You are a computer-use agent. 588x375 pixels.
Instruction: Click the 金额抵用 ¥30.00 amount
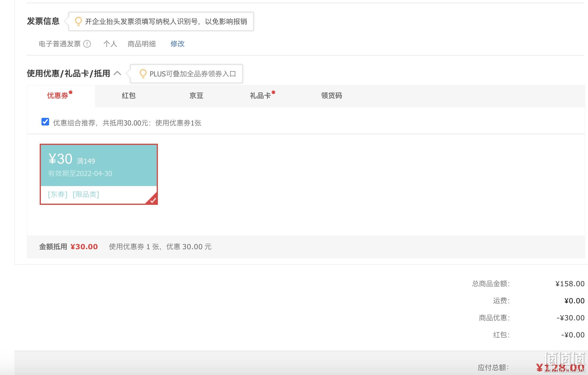[84, 247]
